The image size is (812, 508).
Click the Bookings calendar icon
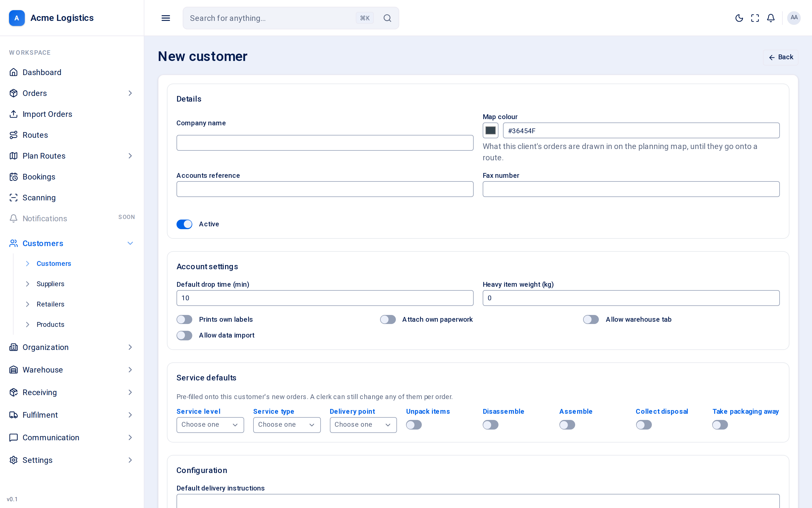14,177
